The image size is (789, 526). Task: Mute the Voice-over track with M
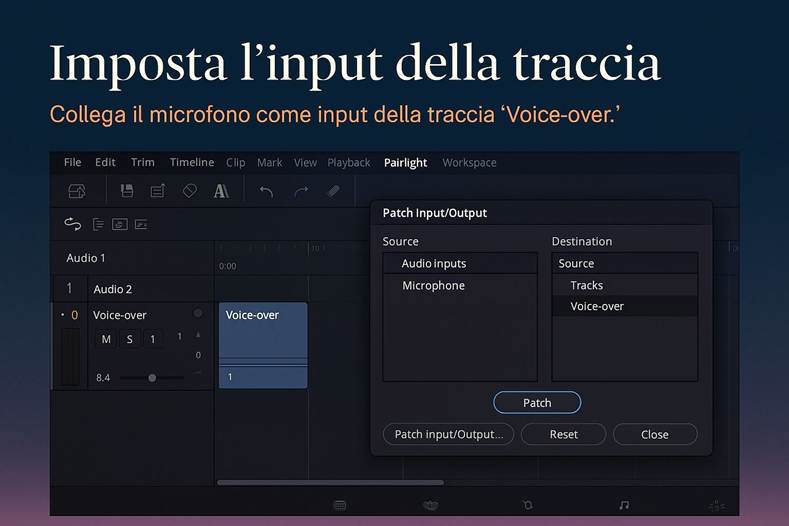click(x=106, y=339)
